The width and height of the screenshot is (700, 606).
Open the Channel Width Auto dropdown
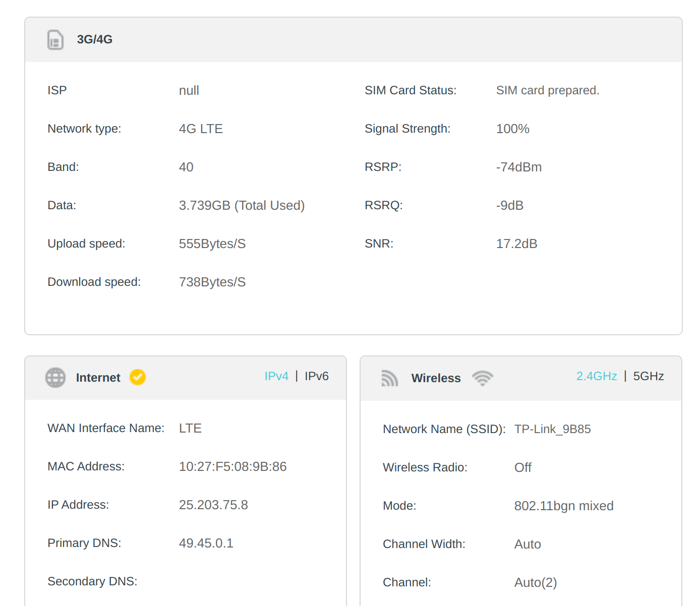point(527,544)
